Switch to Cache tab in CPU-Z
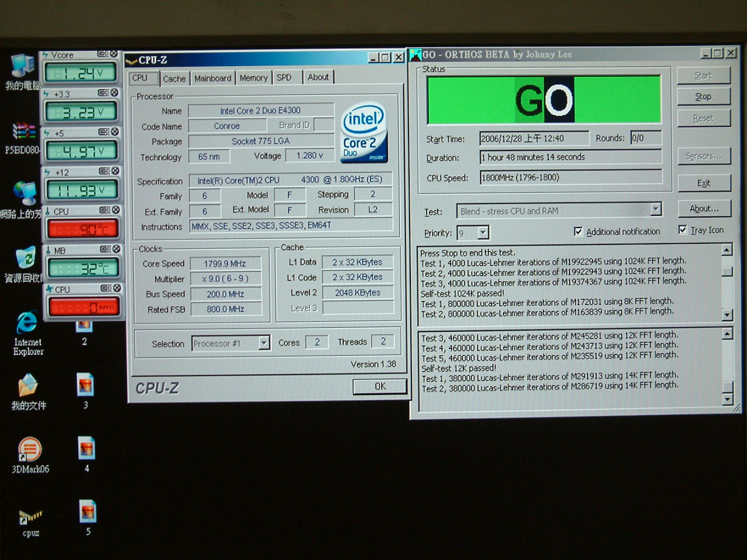 point(174,78)
